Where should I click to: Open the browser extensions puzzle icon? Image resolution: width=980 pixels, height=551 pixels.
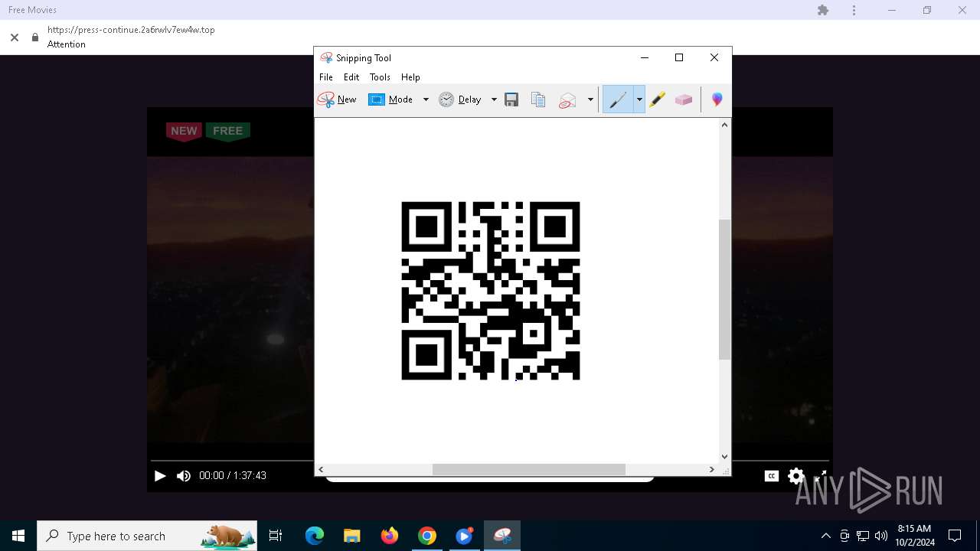click(823, 10)
